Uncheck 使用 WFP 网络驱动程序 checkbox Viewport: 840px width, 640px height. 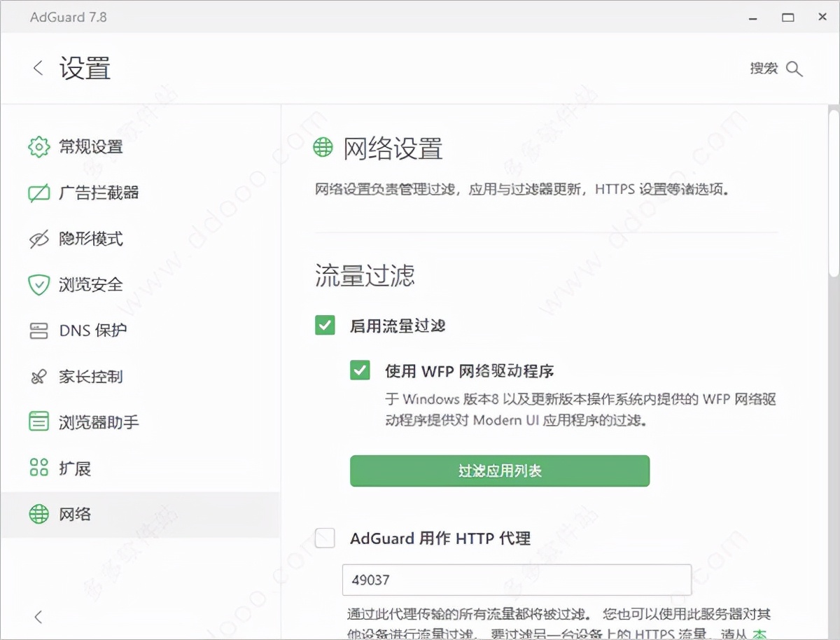point(360,370)
